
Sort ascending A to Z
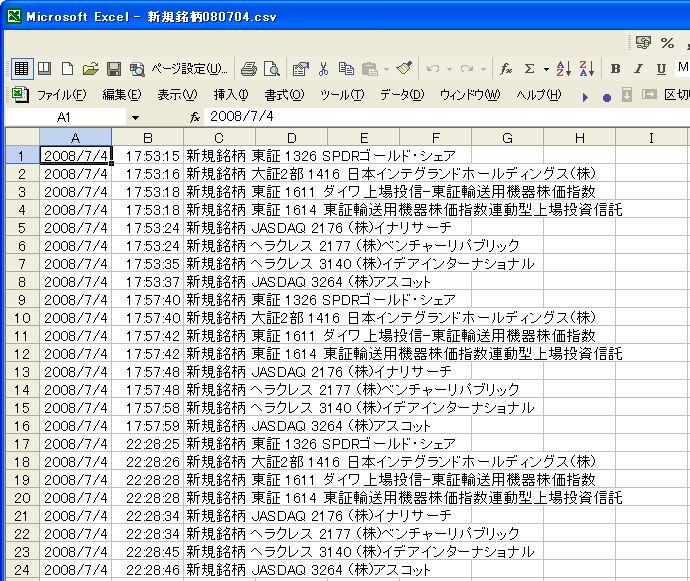pyautogui.click(x=563, y=69)
